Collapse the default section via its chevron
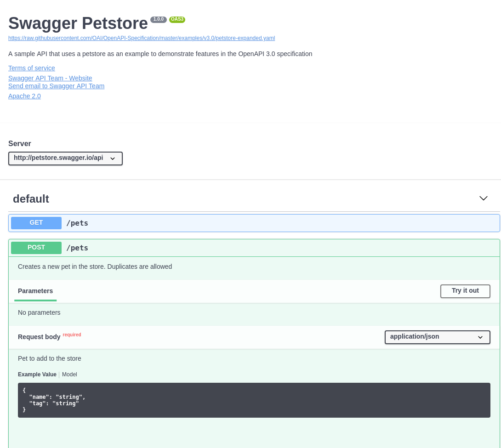Viewport: 501px width, 448px height. click(x=483, y=198)
